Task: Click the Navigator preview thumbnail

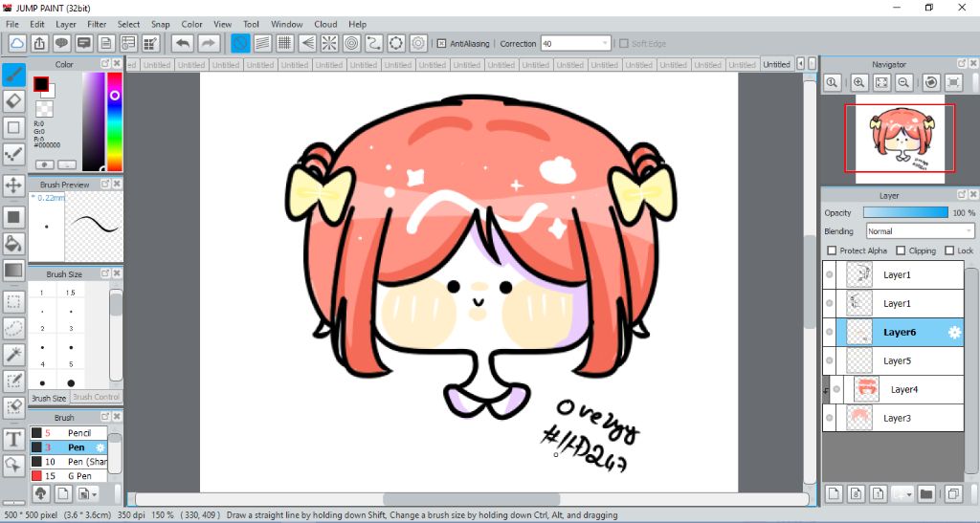Action: [900, 140]
